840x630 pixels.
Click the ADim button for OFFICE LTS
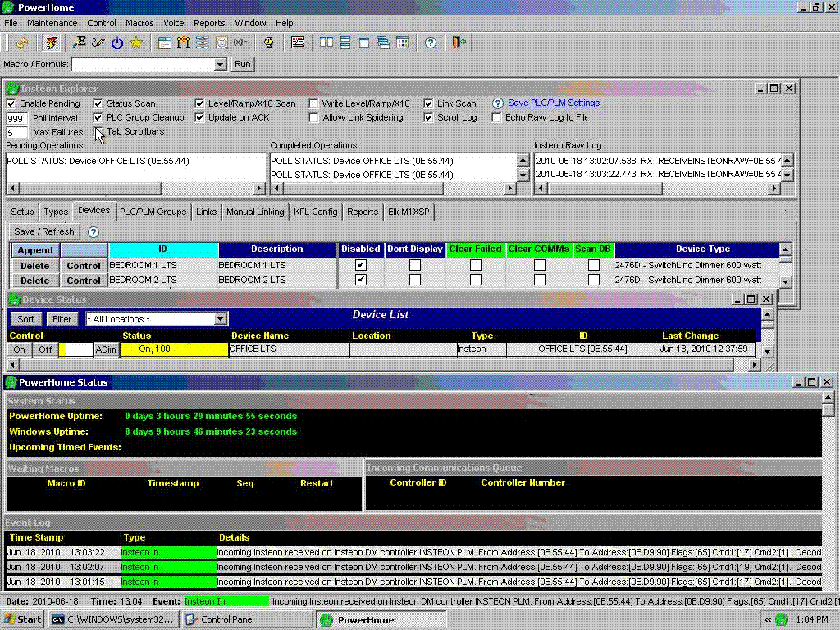106,349
